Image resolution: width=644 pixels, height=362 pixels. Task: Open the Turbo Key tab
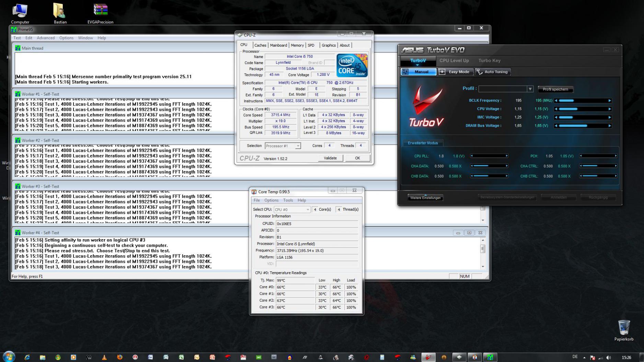click(490, 61)
